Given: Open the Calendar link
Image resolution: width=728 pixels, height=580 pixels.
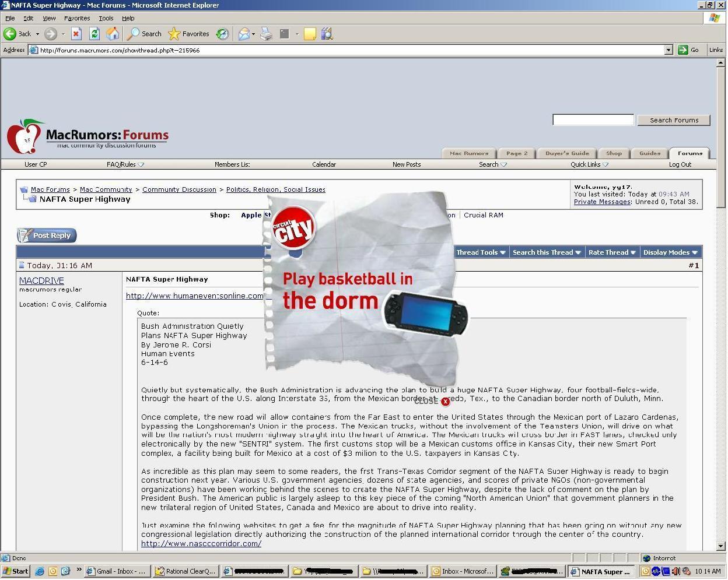Looking at the screenshot, I should pos(324,164).
